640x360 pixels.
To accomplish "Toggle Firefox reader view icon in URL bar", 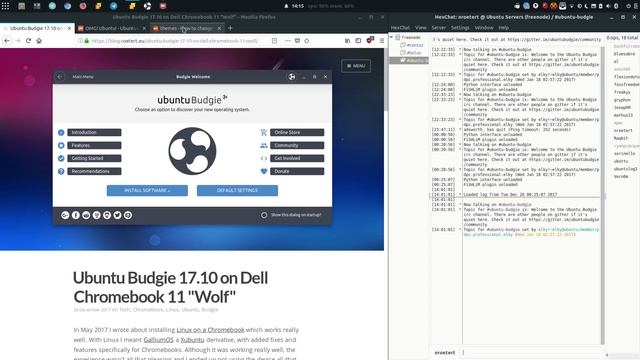I will coord(274,41).
